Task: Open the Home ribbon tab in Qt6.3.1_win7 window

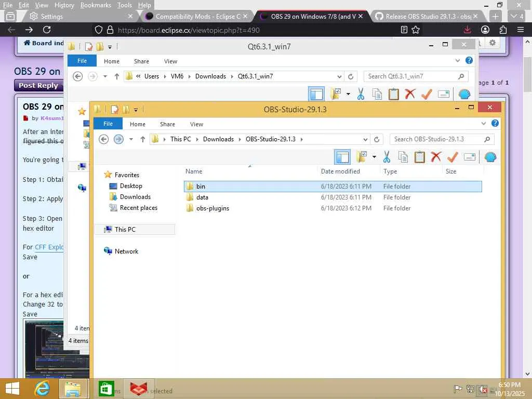Action: (x=112, y=61)
